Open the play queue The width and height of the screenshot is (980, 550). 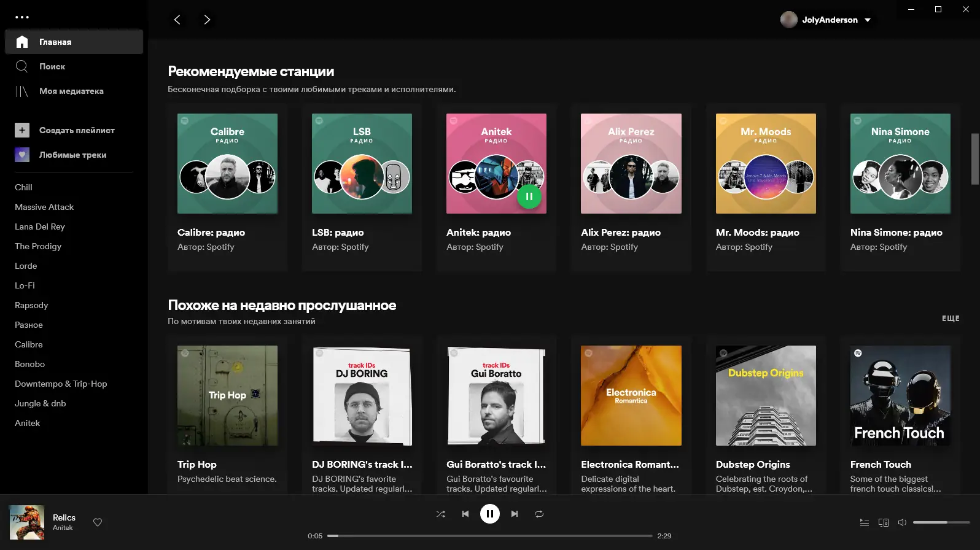pos(864,522)
